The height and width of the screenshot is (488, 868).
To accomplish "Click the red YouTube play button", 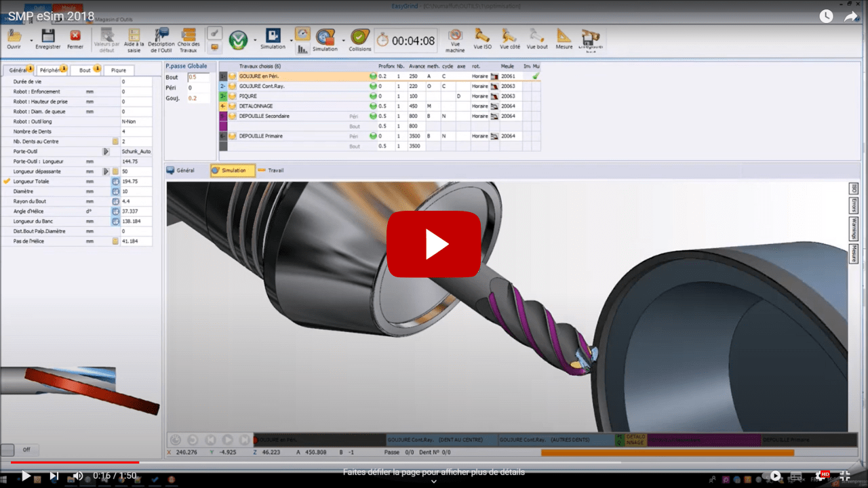I will point(434,244).
